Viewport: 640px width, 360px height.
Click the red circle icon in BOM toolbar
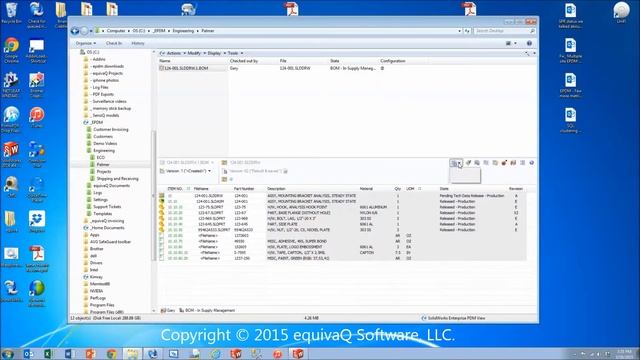pyautogui.click(x=504, y=163)
